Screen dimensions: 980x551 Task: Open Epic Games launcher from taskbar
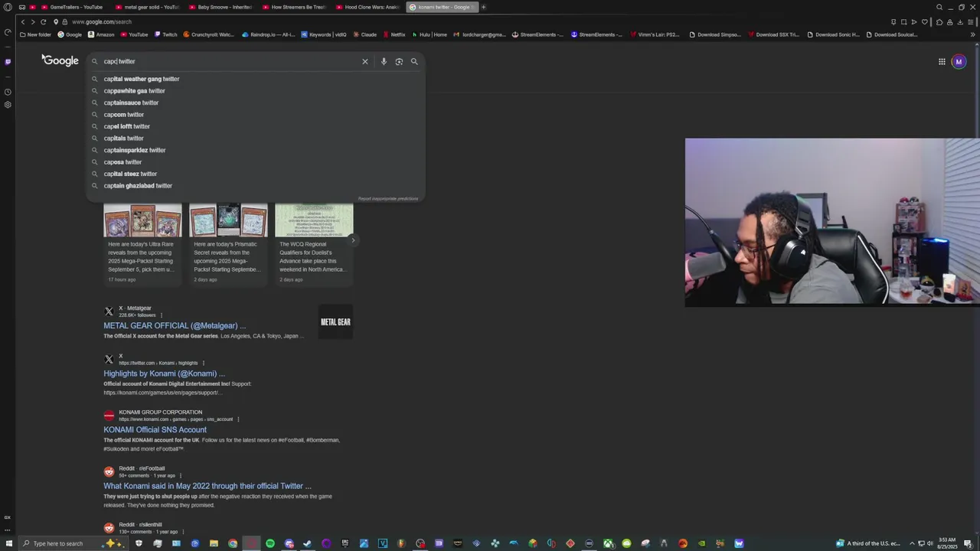coord(345,543)
